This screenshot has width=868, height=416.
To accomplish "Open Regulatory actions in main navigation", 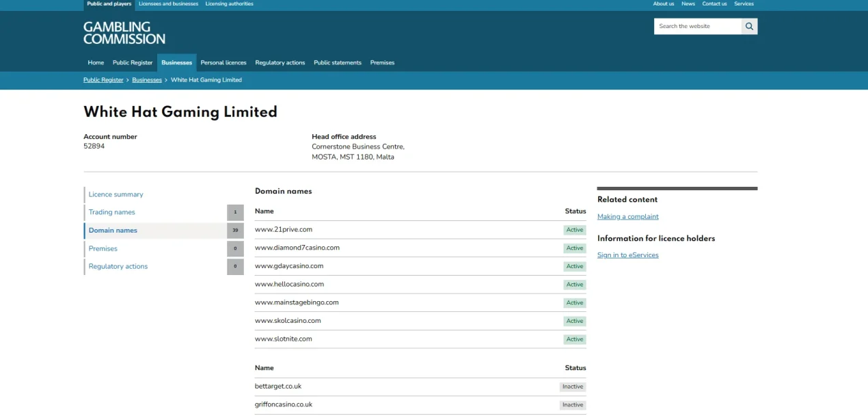I will (x=280, y=62).
